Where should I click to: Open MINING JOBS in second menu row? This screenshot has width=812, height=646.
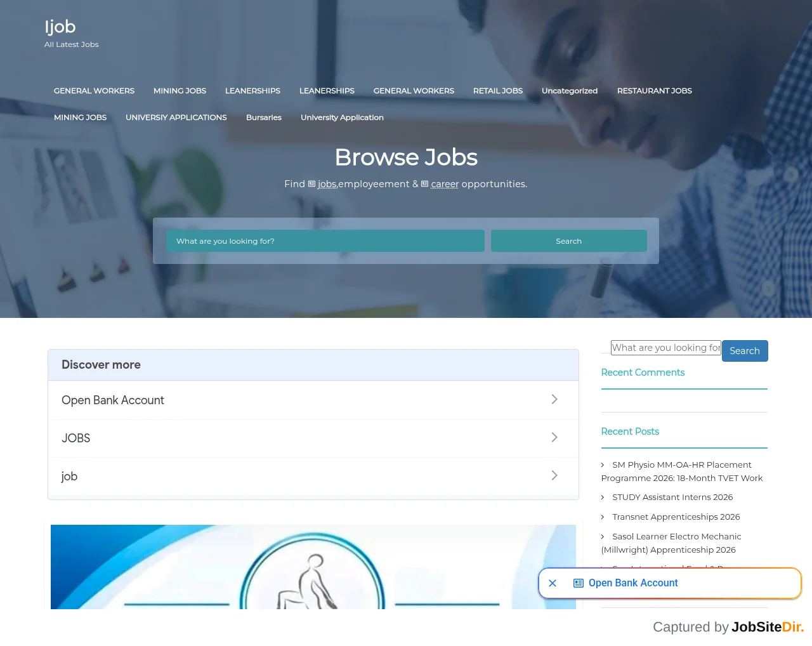pos(80,117)
